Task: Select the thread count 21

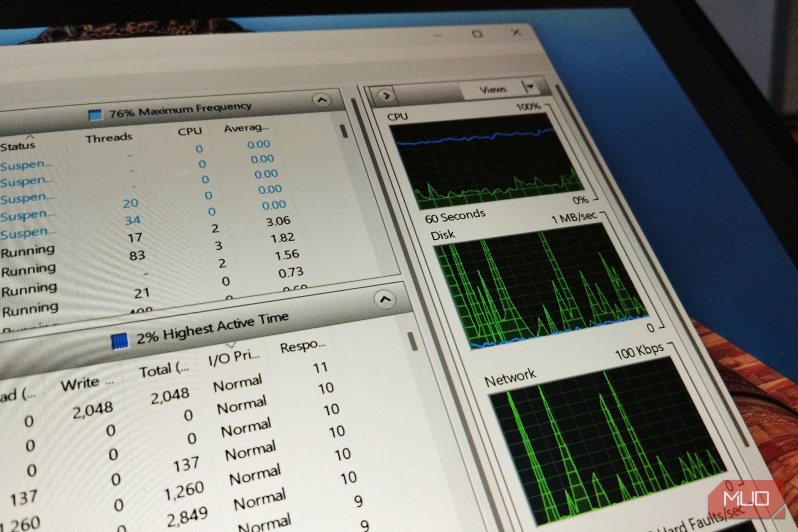Action: [x=141, y=293]
